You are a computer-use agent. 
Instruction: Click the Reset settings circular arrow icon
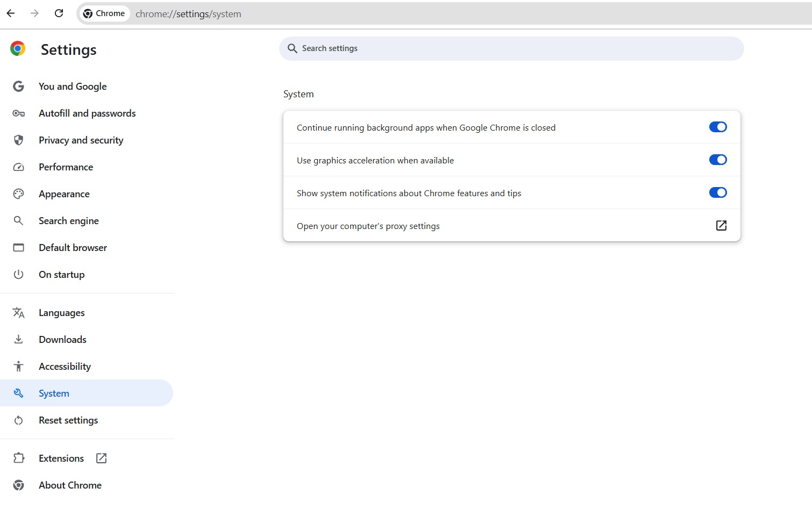tap(18, 420)
